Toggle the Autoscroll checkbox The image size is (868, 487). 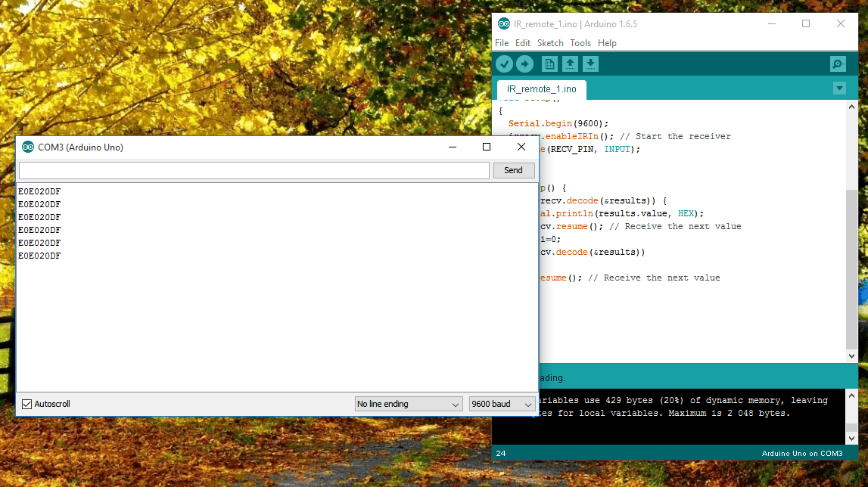[27, 404]
